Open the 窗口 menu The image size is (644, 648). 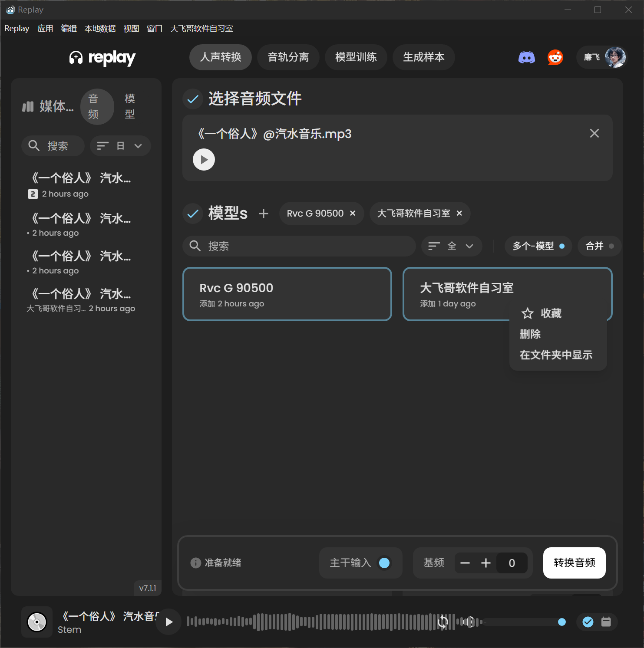[155, 29]
